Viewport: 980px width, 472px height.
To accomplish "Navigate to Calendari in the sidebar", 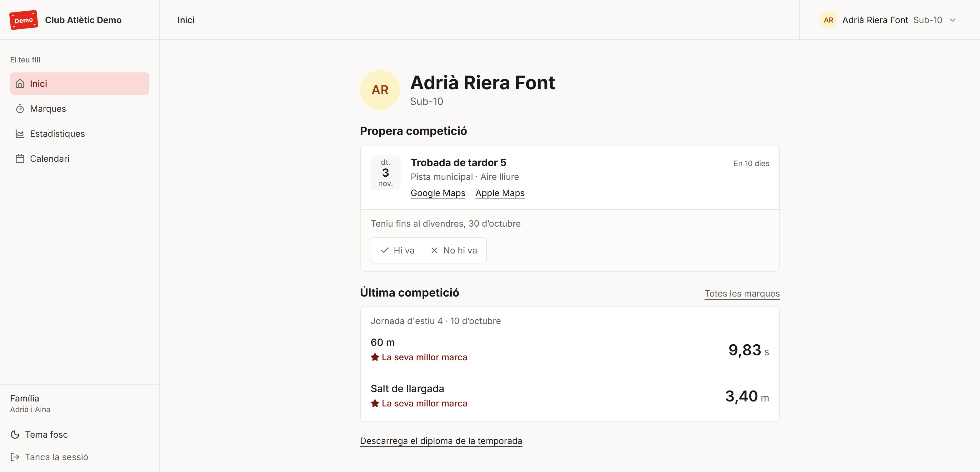I will click(x=79, y=159).
